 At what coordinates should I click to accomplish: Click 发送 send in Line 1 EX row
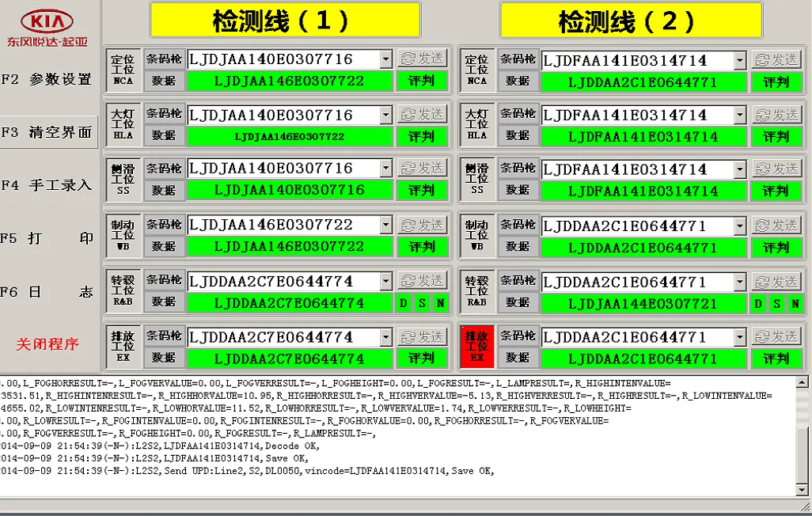coord(422,337)
